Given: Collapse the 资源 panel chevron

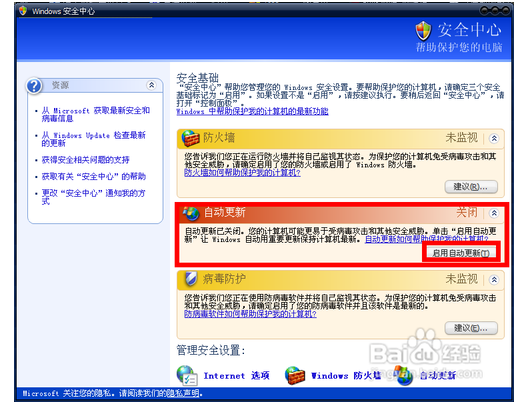Looking at the screenshot, I should tap(151, 85).
